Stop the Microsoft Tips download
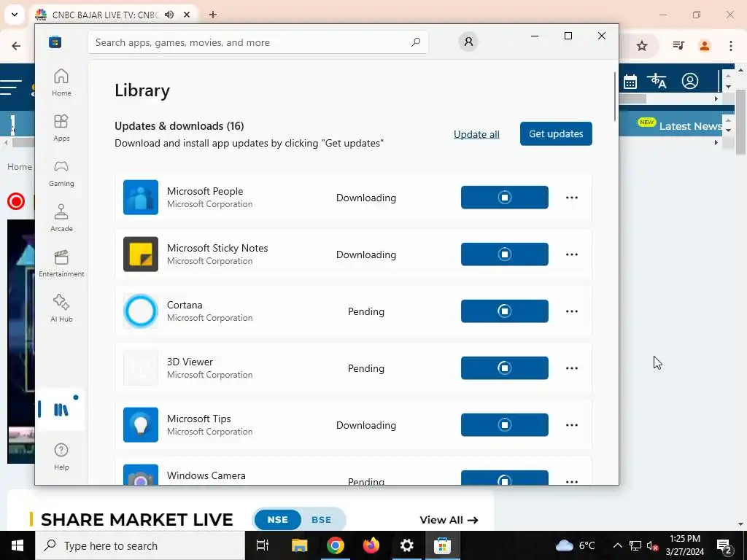Viewport: 747px width, 560px height. (x=505, y=425)
